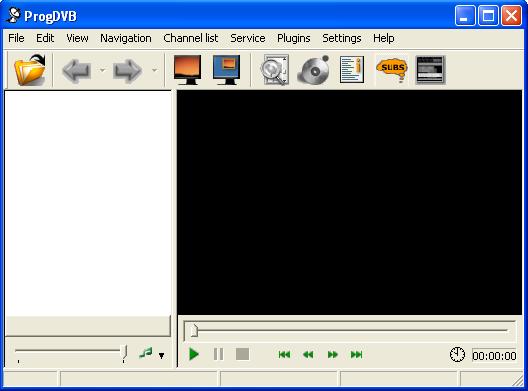Open the Plugins menu

(293, 38)
